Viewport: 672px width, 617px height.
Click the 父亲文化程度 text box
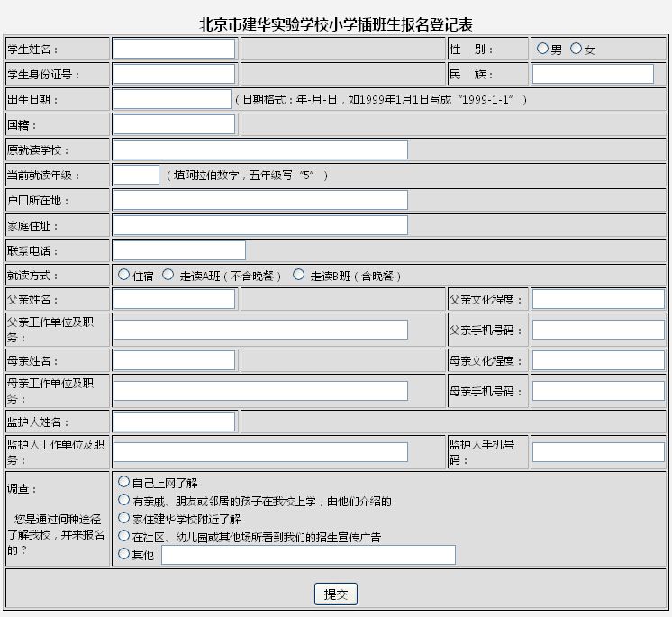point(598,299)
